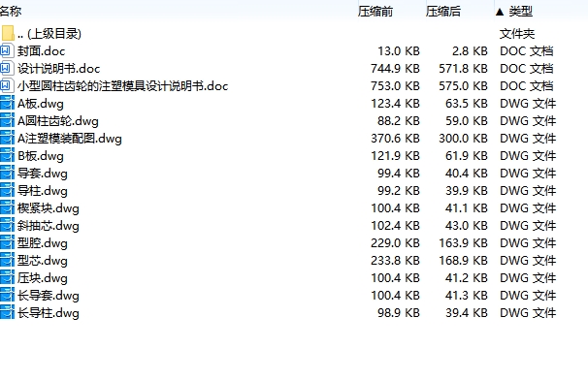The height and width of the screenshot is (381, 588).
Task: Select the file name 斜抽芯.dwg
Action: (x=49, y=226)
